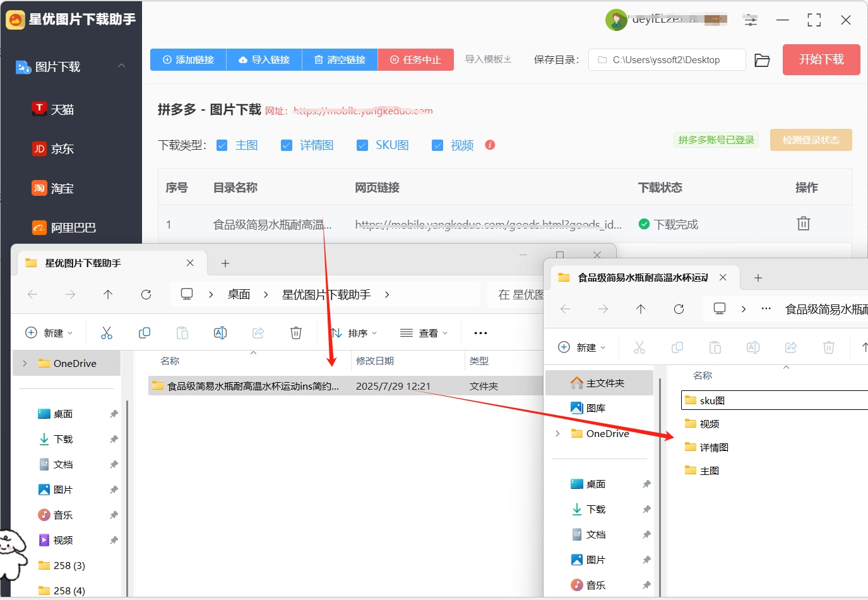Click the 导入链接 button
This screenshot has height=600, width=868.
pos(264,59)
